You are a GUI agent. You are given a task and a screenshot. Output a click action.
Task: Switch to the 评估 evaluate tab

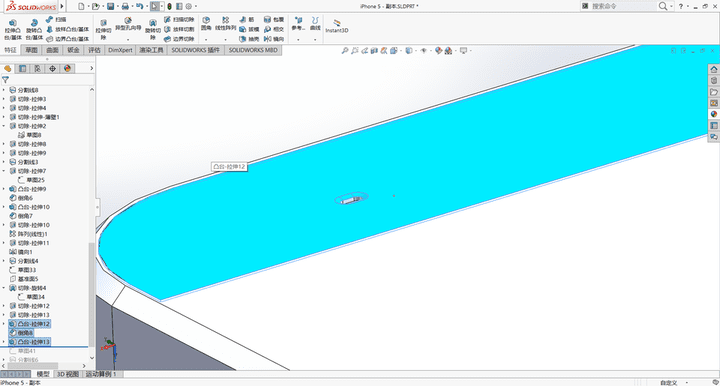tap(94, 50)
